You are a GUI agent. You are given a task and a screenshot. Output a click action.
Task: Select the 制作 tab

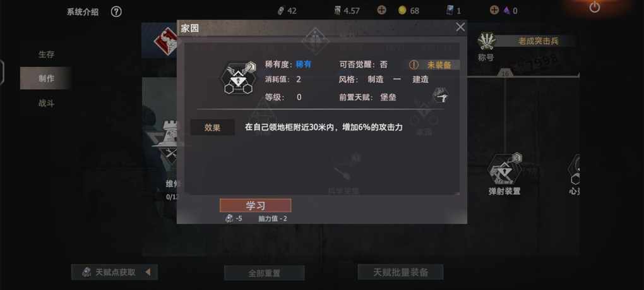pos(45,78)
